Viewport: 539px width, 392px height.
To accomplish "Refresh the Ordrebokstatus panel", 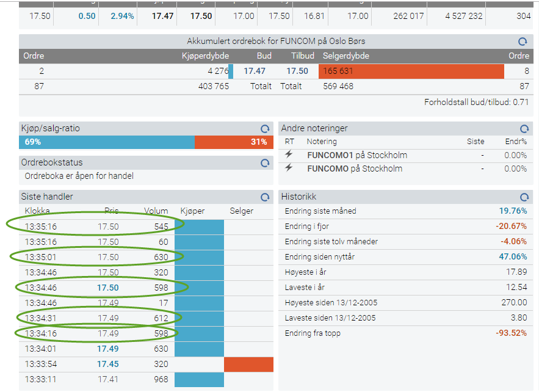I will click(x=265, y=163).
